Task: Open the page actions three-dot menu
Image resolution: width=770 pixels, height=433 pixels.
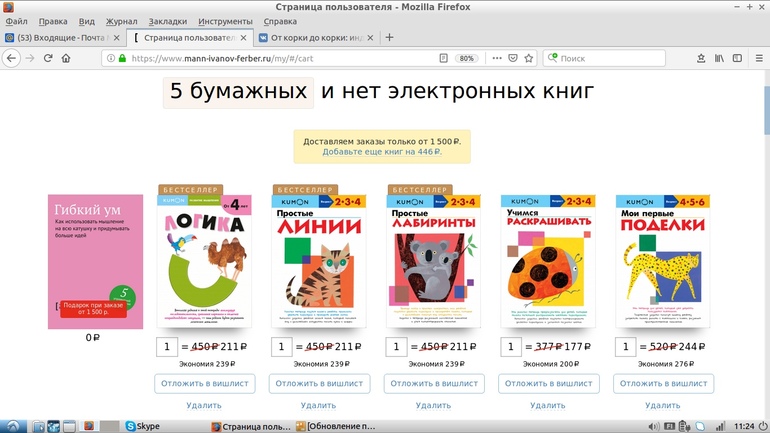Action: tap(497, 58)
